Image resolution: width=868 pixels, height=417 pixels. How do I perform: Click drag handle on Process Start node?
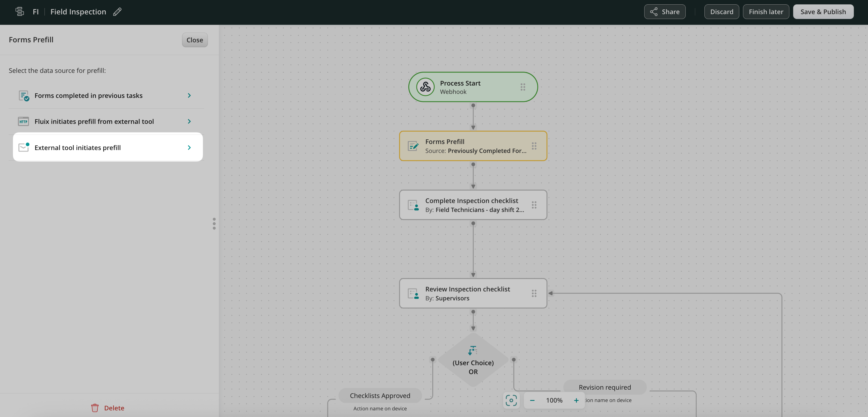523,87
